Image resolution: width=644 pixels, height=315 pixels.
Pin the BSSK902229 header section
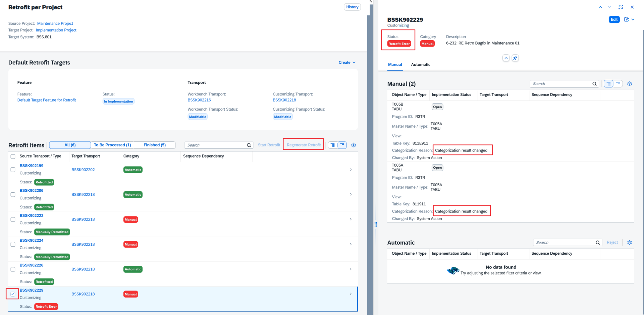tap(515, 58)
